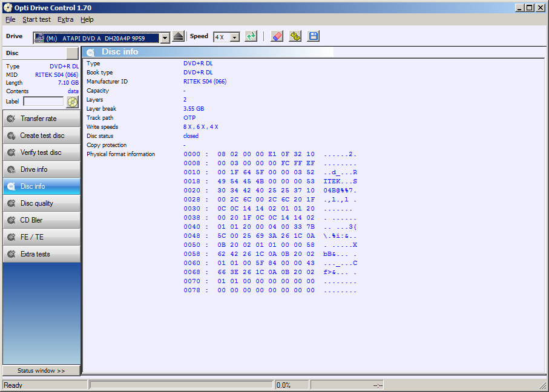Screen dimensions: 549x392
Task: Click the Opti Drive Control title icon
Action: 8,8
